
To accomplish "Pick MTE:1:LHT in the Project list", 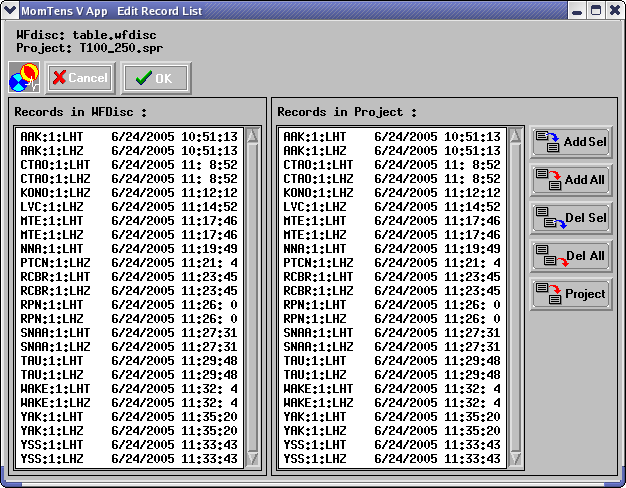I will pyautogui.click(x=392, y=220).
